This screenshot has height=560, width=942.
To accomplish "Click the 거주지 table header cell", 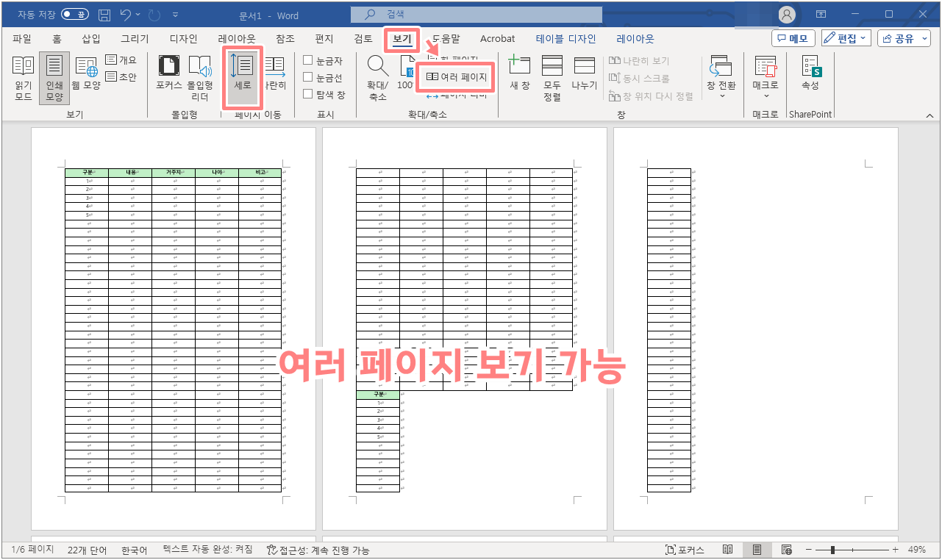I will pyautogui.click(x=174, y=173).
